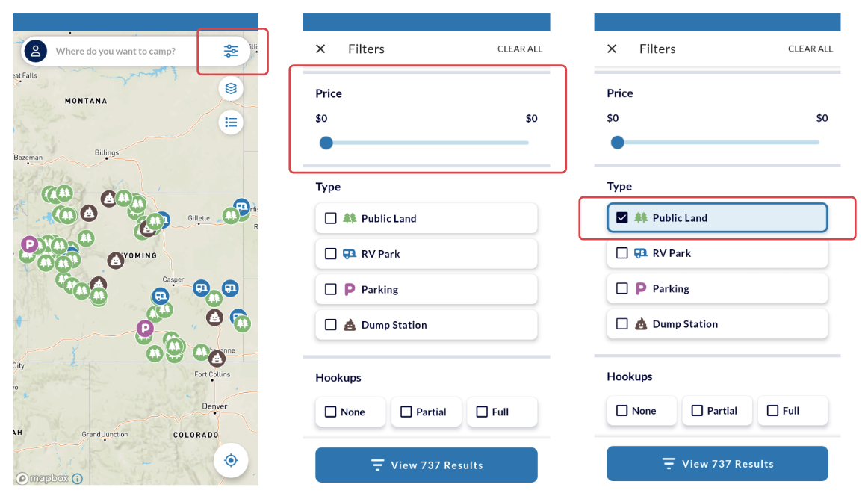868x499 pixels.
Task: Close the Filters panel with the X
Action: click(x=320, y=49)
